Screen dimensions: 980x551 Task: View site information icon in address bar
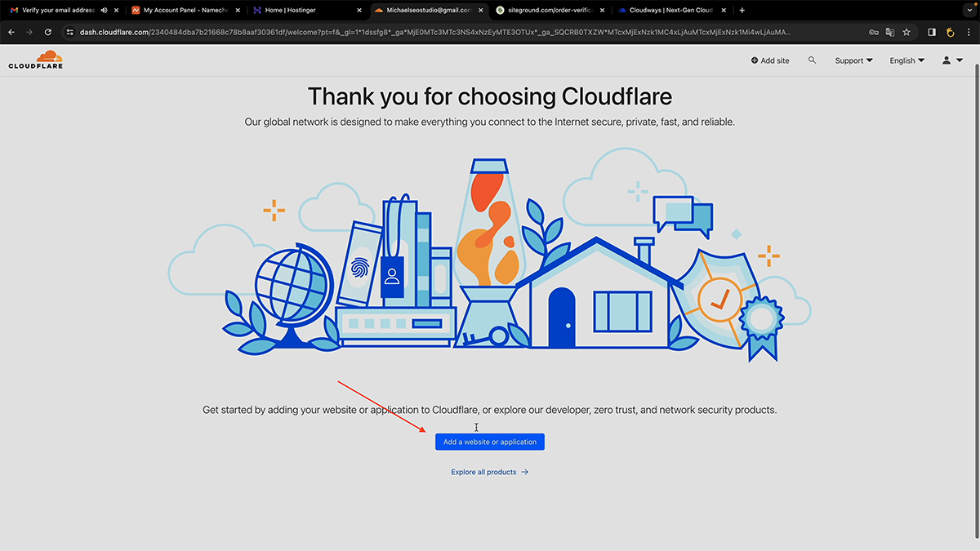70,32
